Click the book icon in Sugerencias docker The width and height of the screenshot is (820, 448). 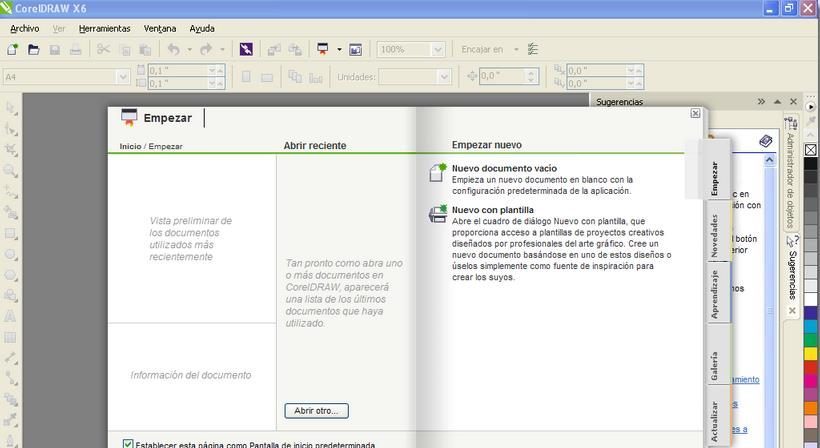coord(766,141)
